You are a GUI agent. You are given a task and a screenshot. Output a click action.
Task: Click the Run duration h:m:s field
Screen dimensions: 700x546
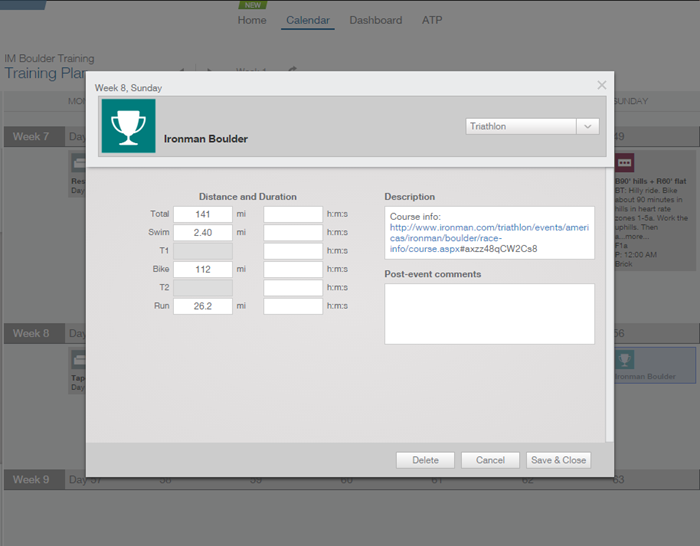click(x=293, y=306)
